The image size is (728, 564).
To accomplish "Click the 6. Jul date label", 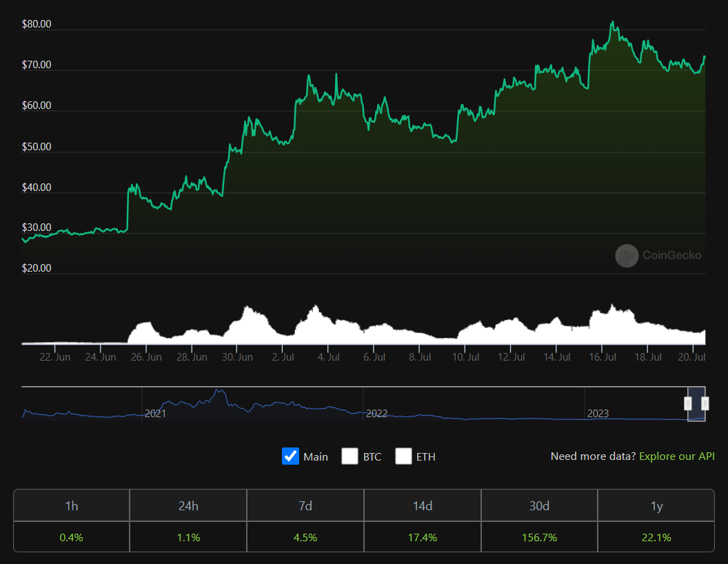I will (374, 357).
